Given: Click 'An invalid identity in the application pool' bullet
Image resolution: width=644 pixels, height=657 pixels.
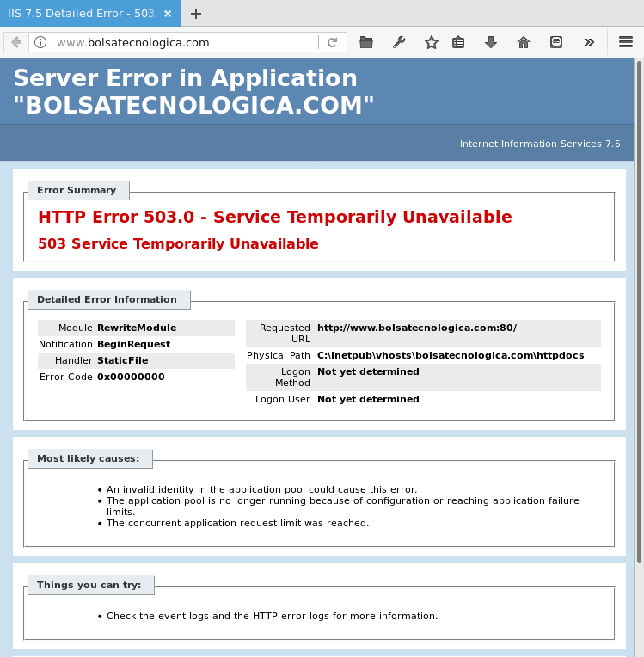Looking at the screenshot, I should click(261, 489).
